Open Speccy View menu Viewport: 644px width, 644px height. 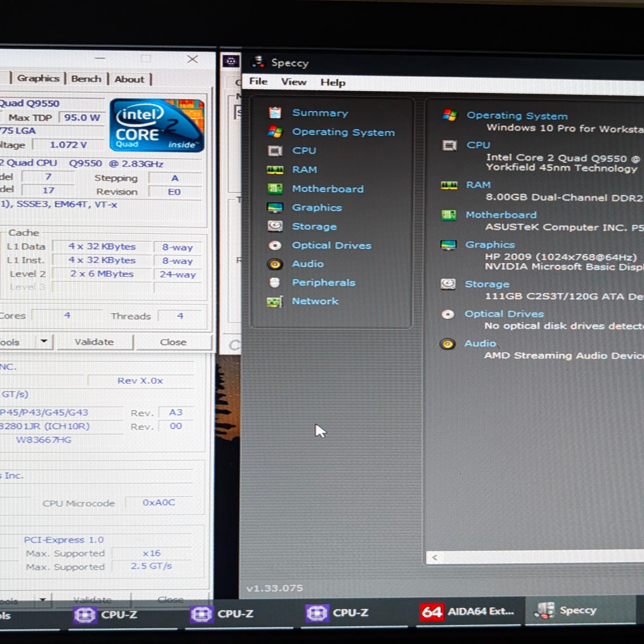[294, 82]
